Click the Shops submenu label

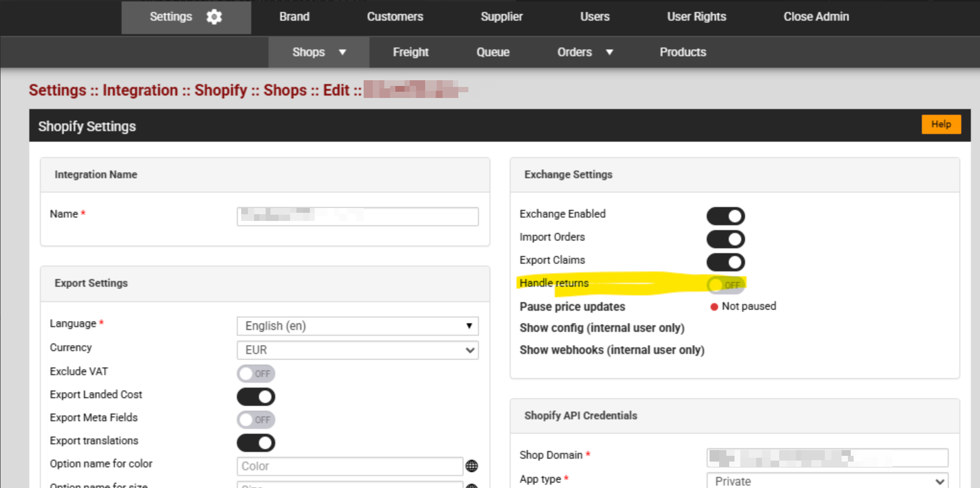tap(308, 52)
